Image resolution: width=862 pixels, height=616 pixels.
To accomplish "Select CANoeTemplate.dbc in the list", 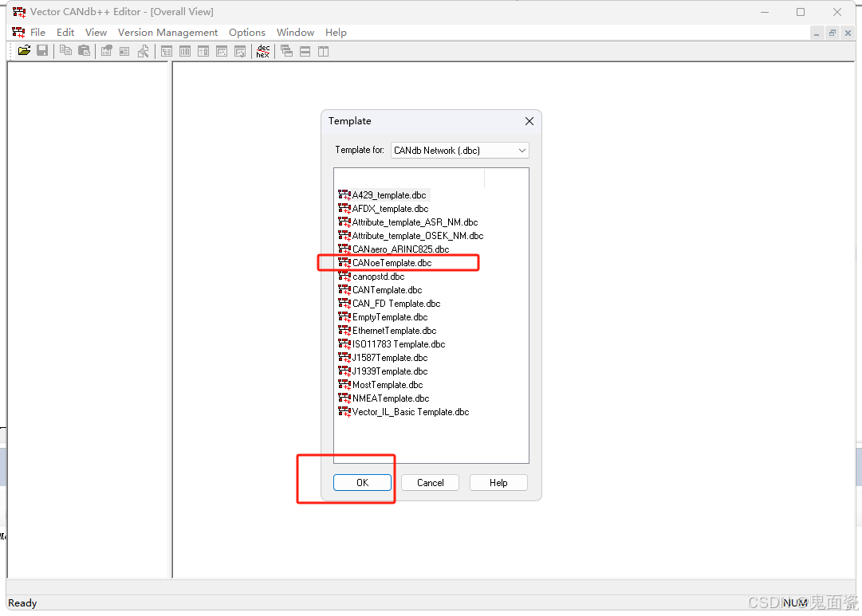I will (385, 263).
